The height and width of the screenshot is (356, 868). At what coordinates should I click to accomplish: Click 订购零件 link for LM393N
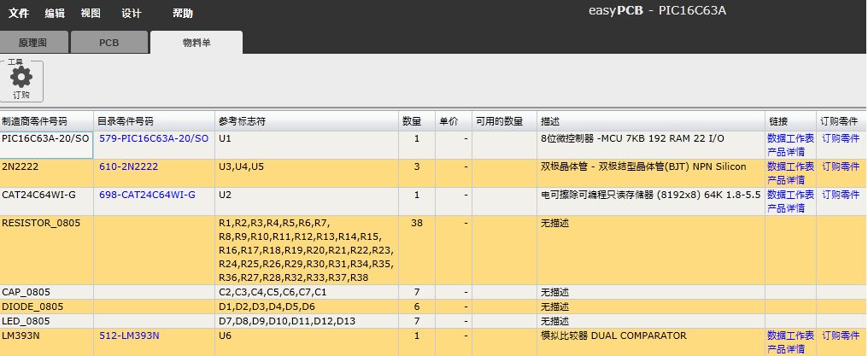(x=841, y=336)
